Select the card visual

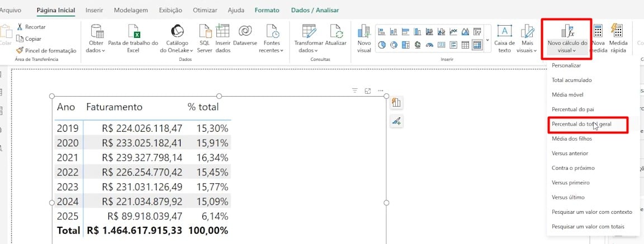442,45
